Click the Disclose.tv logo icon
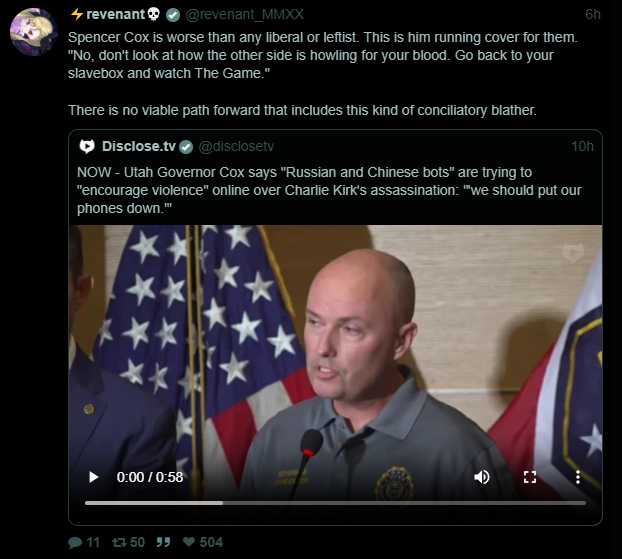Image resolution: width=622 pixels, height=559 pixels. [87, 146]
